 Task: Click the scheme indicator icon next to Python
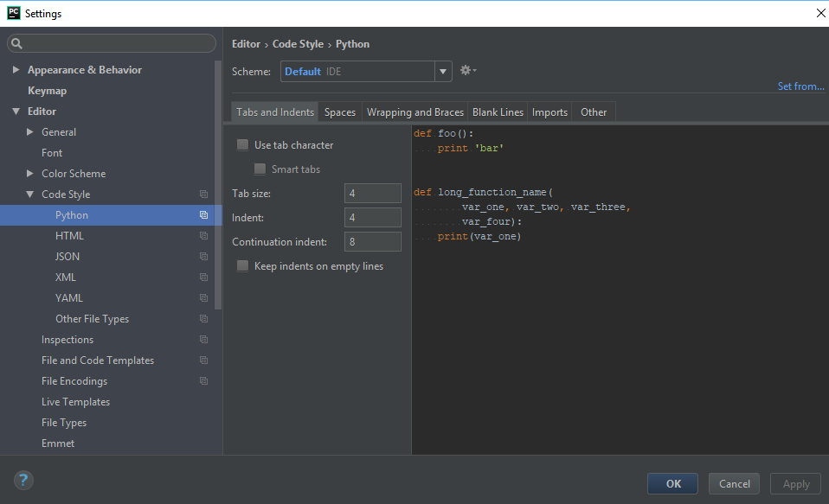pos(203,214)
